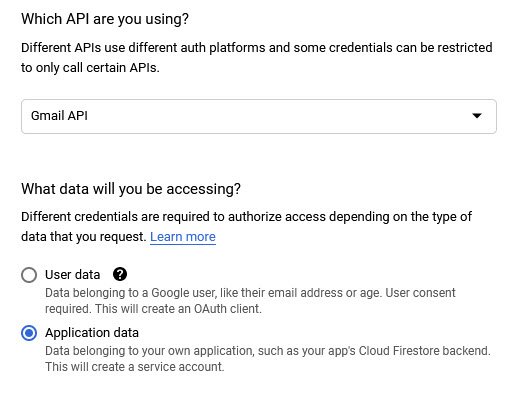This screenshot has height=393, width=530.
Task: Open the Gmail API dropdown
Action: pos(259,116)
